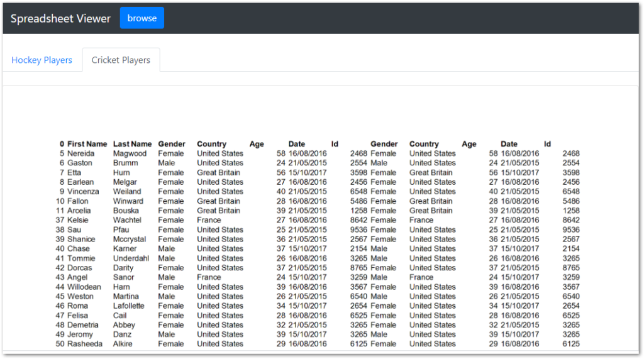Select the Jeromy first name cell

point(80,334)
